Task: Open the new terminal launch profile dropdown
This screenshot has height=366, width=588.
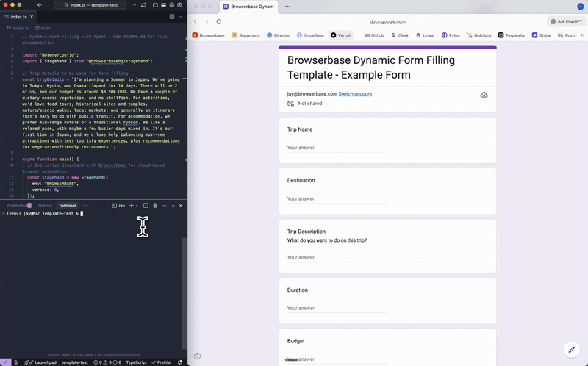Action: (x=137, y=206)
